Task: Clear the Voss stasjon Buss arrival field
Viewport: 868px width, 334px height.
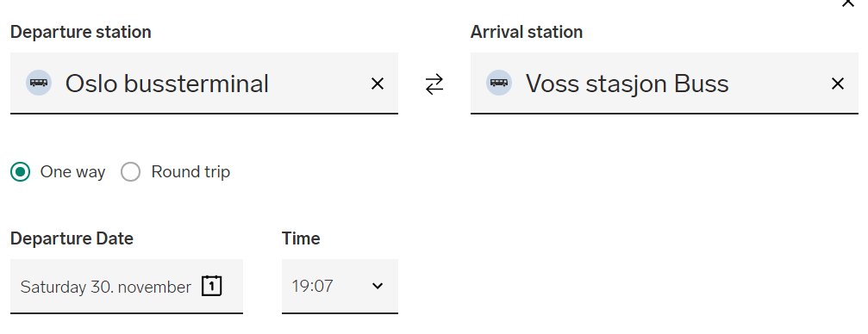Action: pos(838,83)
